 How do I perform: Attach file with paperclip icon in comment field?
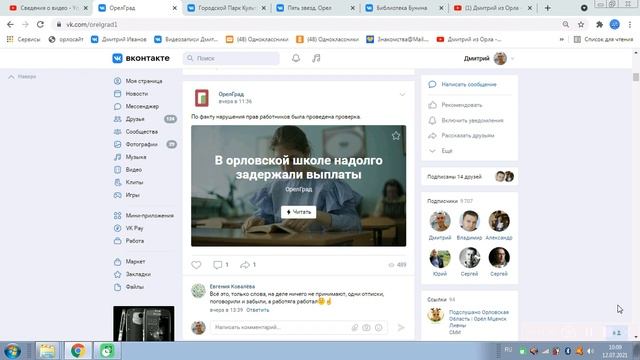tap(355, 327)
